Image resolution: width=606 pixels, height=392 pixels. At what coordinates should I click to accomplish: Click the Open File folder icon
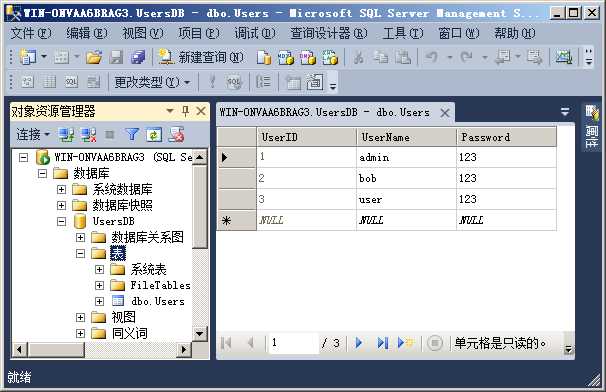point(94,57)
